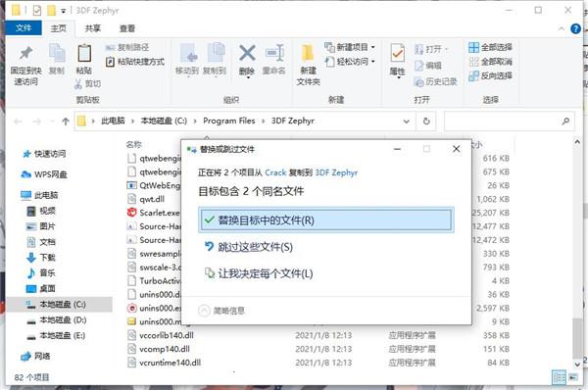Open the Share (共享) ribbon tab
Image resolution: width=588 pixels, height=390 pixels.
(93, 28)
